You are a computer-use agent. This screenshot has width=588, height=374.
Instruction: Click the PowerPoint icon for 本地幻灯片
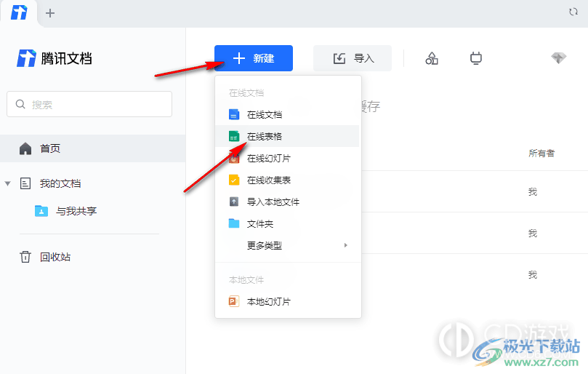click(x=234, y=301)
